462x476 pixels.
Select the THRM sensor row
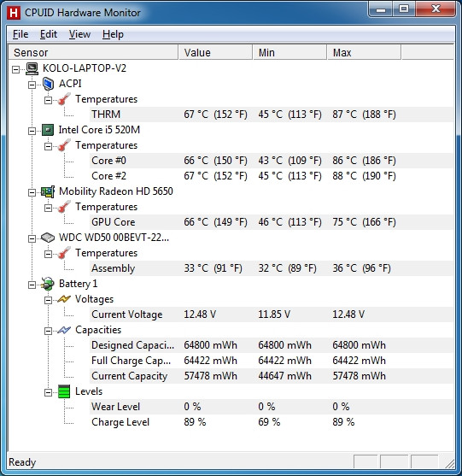272,115
